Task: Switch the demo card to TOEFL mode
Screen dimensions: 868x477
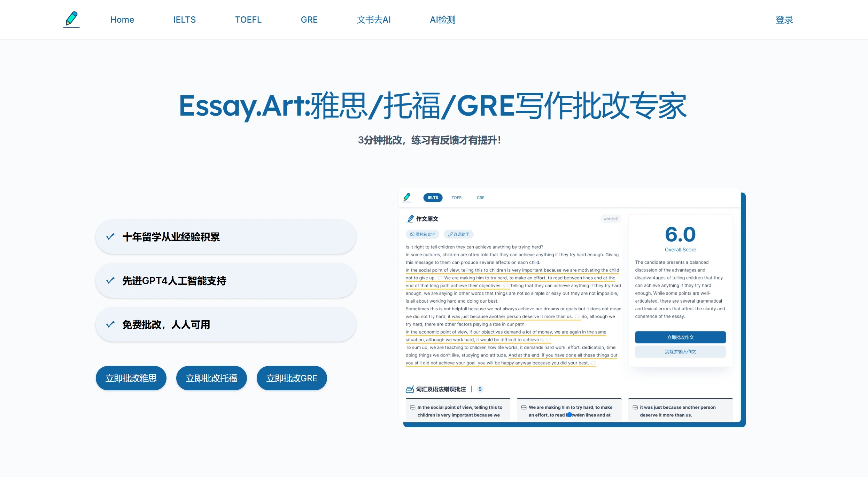Action: coord(457,197)
